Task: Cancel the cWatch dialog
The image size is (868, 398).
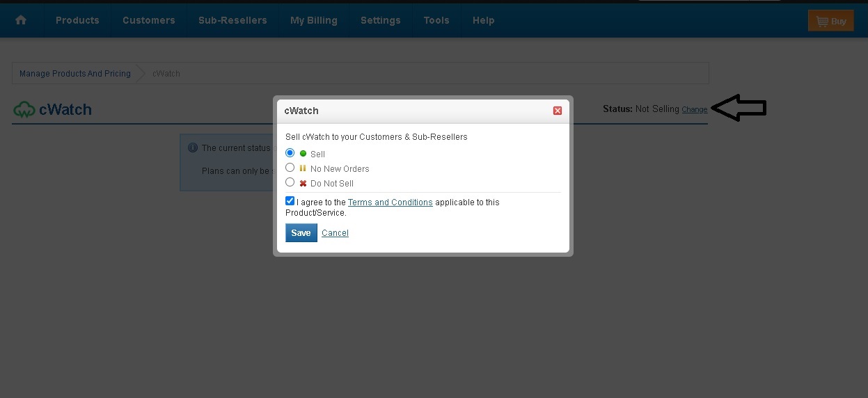Action: [x=335, y=233]
